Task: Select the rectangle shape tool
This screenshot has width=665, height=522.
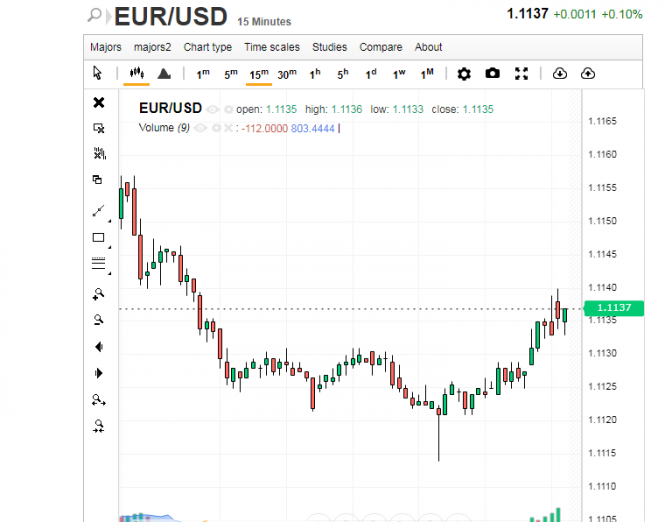Action: (98, 237)
